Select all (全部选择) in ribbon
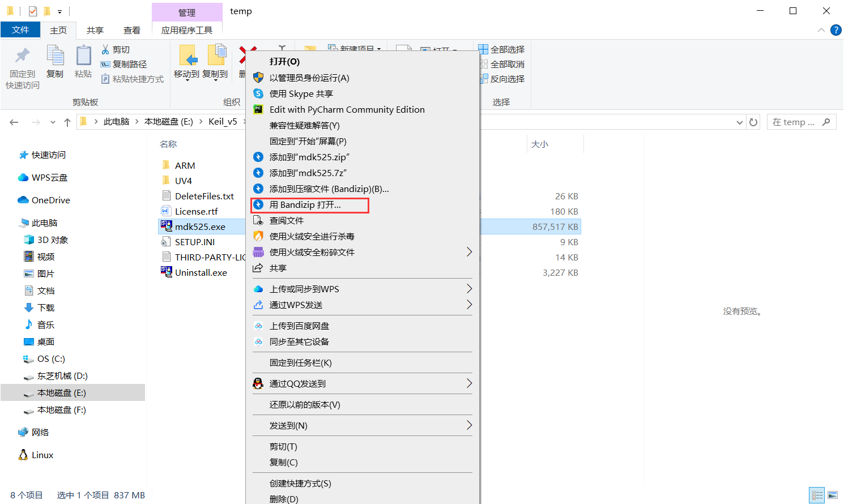The image size is (844, 504). click(502, 50)
